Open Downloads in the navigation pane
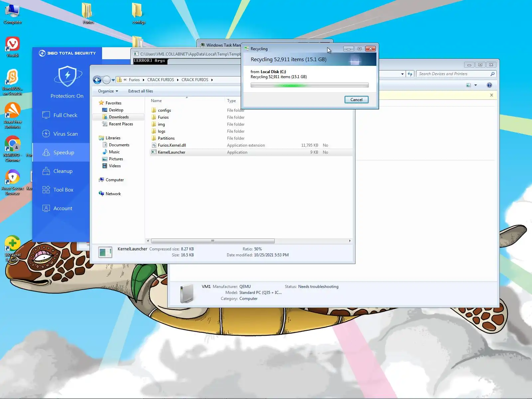This screenshot has height=399, width=532. coord(119,117)
